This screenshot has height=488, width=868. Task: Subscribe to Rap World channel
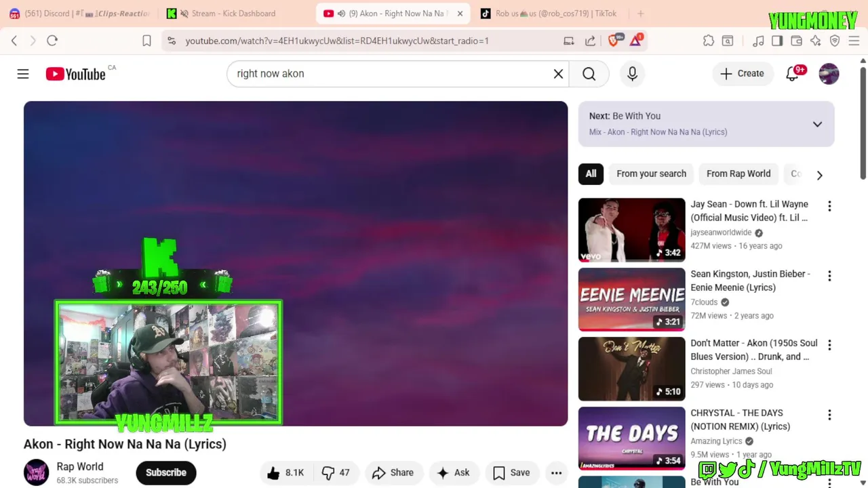[166, 472]
